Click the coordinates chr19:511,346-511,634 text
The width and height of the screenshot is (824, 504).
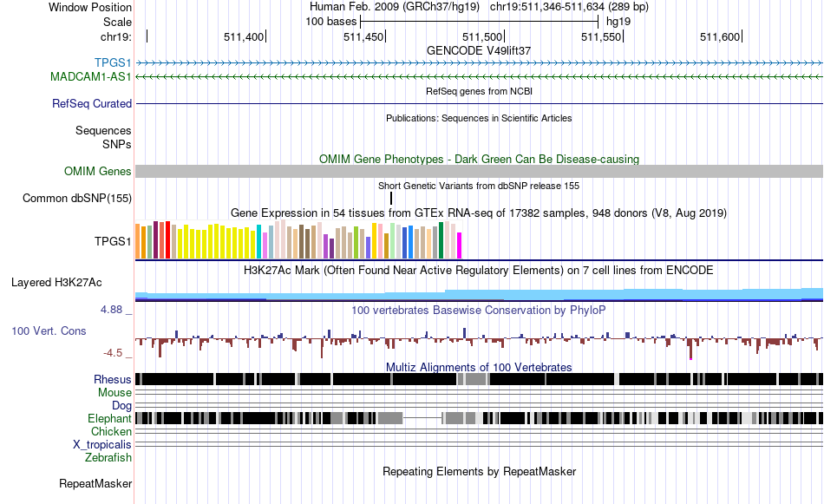[569, 7]
